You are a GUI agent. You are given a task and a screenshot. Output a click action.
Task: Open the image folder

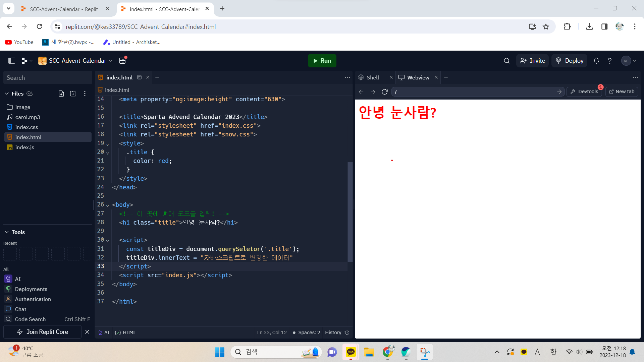(48, 107)
